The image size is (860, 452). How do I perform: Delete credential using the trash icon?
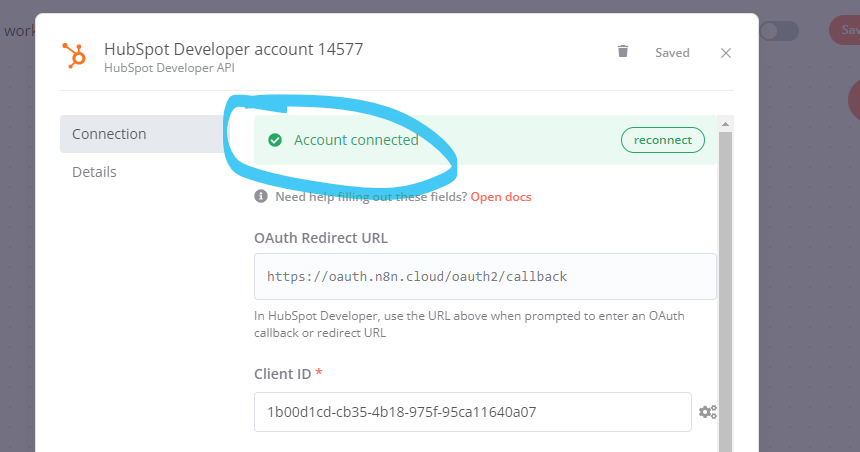pos(623,52)
